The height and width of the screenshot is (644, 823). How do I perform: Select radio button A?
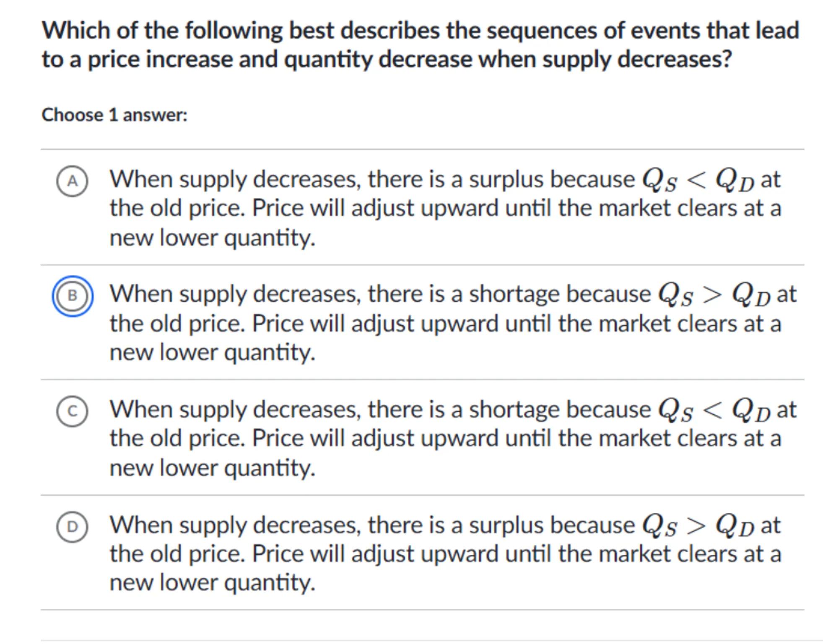pos(72,181)
